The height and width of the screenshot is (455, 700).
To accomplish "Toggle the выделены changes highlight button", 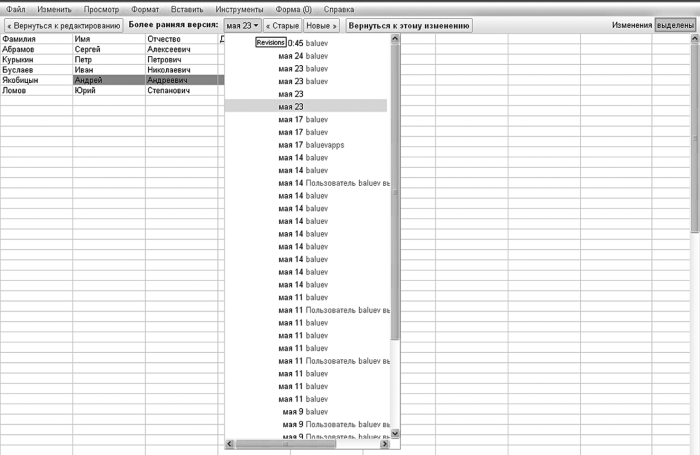I will (674, 25).
